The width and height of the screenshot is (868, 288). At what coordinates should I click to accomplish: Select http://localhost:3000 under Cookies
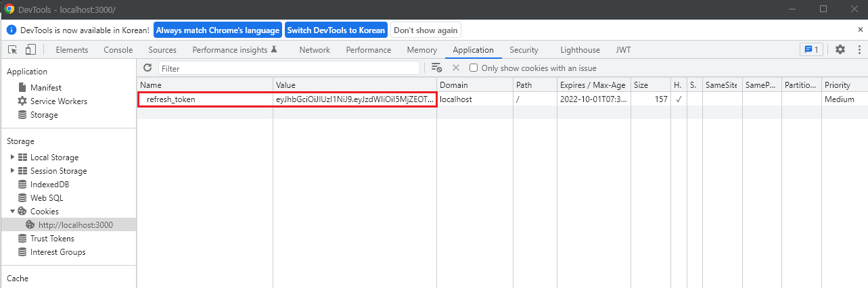click(x=68, y=225)
